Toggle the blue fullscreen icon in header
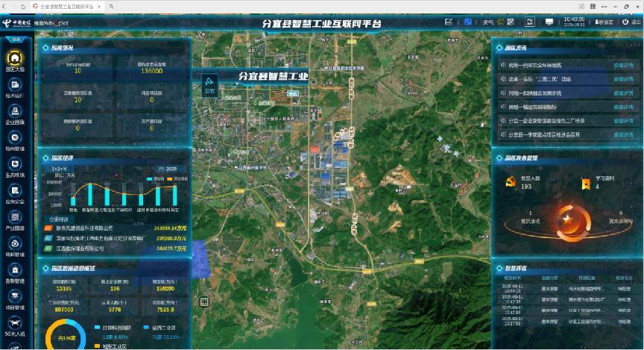The width and height of the screenshot is (644, 350). [467, 22]
